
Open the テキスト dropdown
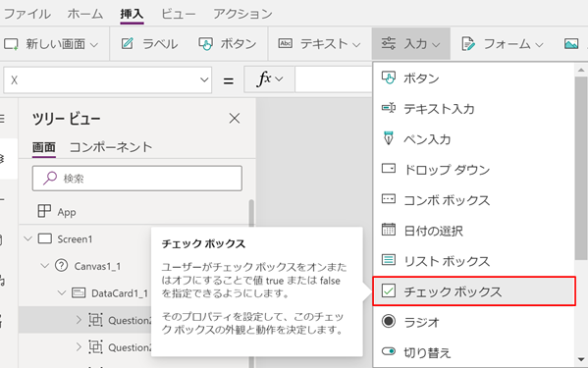[x=319, y=44]
